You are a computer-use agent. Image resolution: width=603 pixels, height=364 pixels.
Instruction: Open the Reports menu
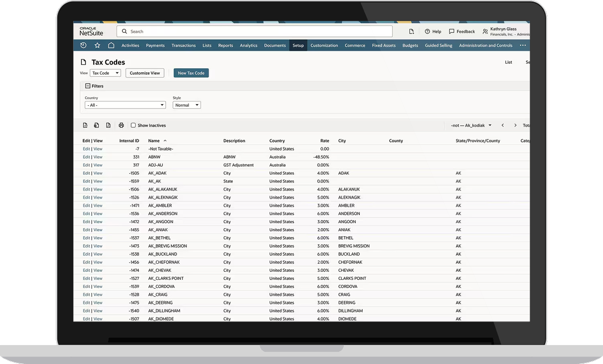[226, 45]
